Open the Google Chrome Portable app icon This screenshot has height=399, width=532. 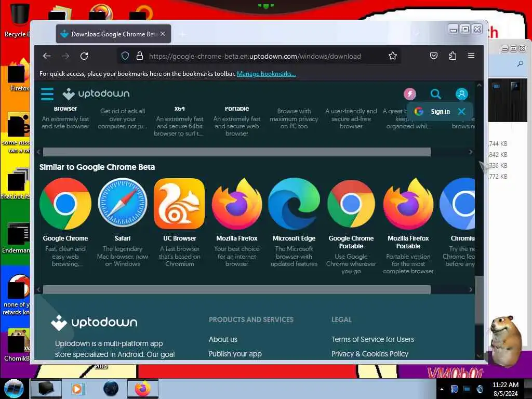pos(351,204)
